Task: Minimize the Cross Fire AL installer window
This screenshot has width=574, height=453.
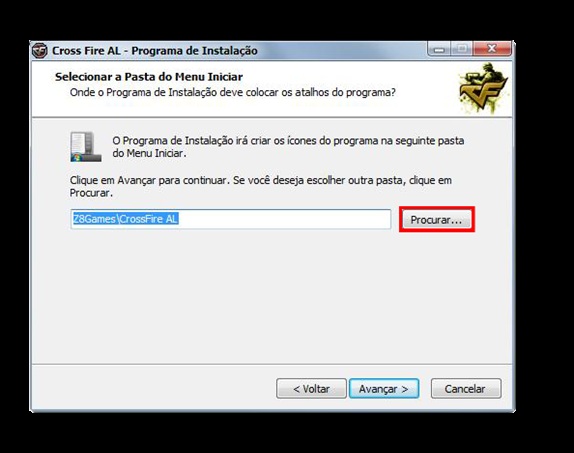Action: click(x=439, y=49)
